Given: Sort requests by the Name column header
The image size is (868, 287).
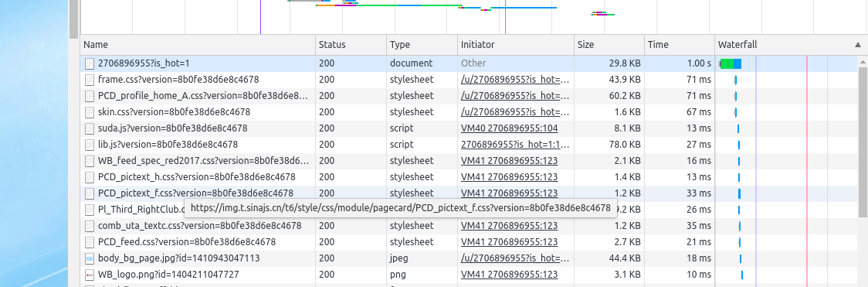Looking at the screenshot, I should pos(198,45).
